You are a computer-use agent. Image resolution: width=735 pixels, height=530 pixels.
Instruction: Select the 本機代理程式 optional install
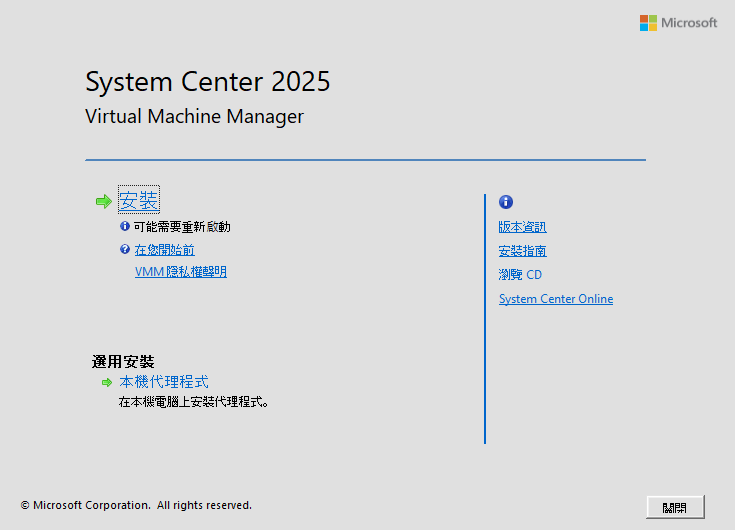pos(164,382)
